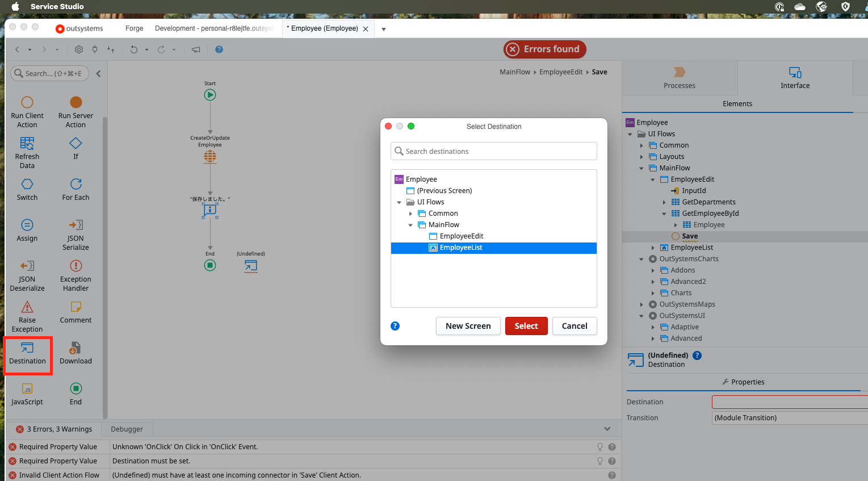Choose the JSON Serialize tool
This screenshot has height=481, width=868.
pyautogui.click(x=76, y=235)
